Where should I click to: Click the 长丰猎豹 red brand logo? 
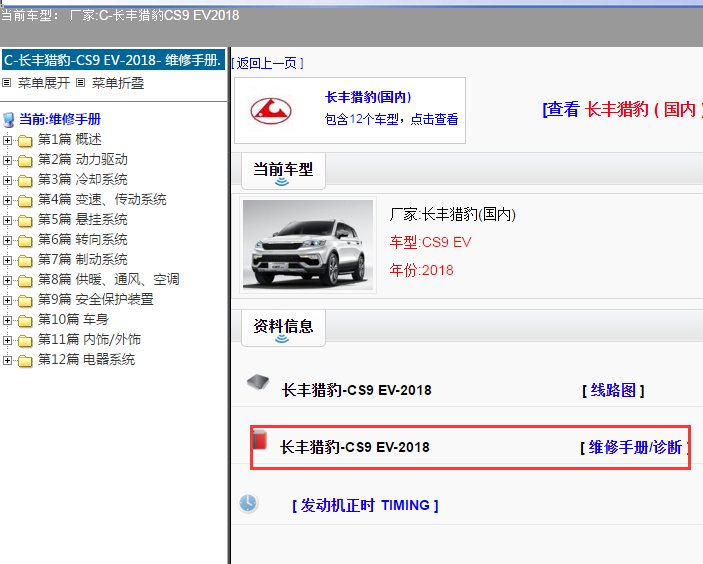click(271, 111)
